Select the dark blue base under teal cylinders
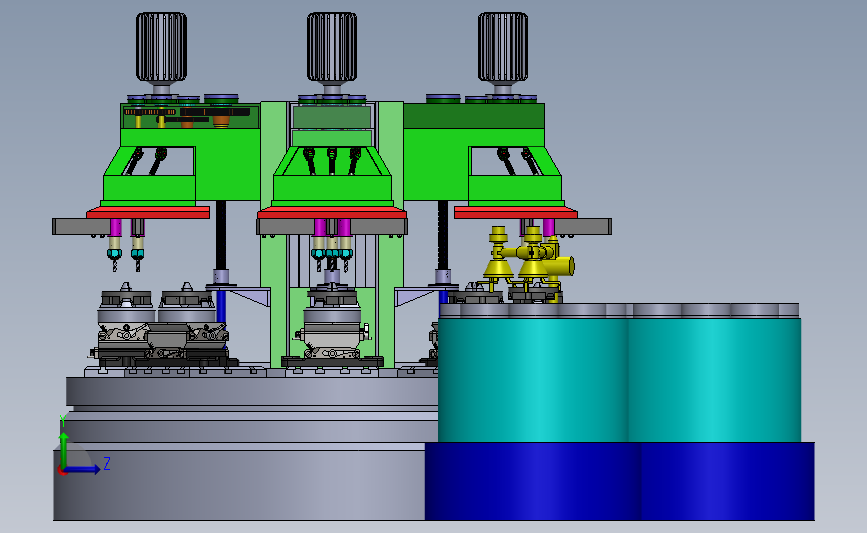867x533 pixels. coord(619,481)
